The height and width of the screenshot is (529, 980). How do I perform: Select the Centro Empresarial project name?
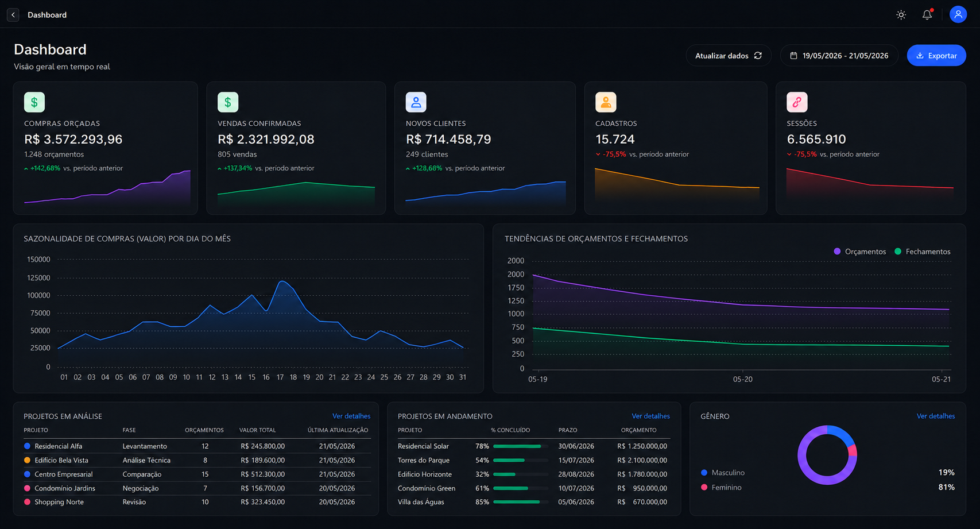(63, 474)
